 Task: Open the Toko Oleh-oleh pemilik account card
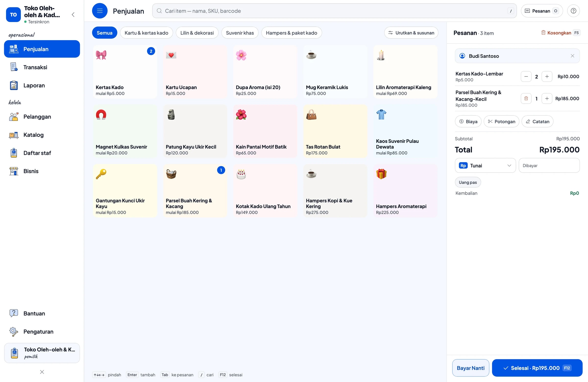coord(42,353)
